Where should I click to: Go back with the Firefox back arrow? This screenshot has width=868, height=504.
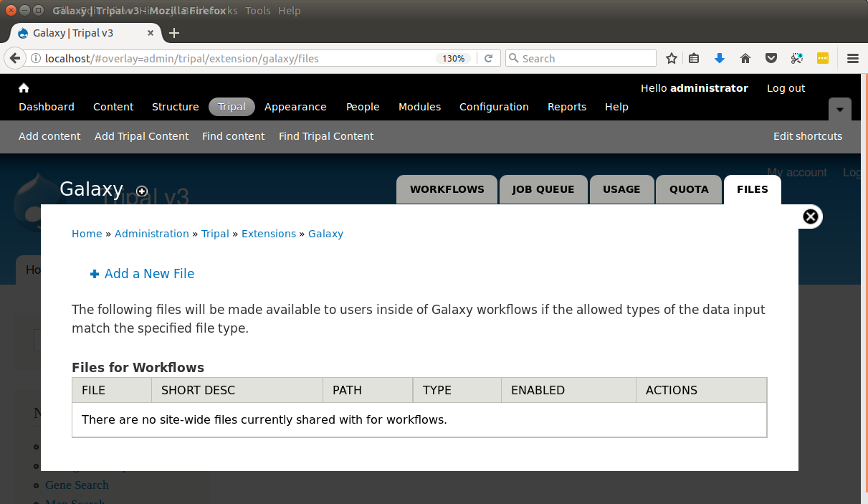click(14, 58)
